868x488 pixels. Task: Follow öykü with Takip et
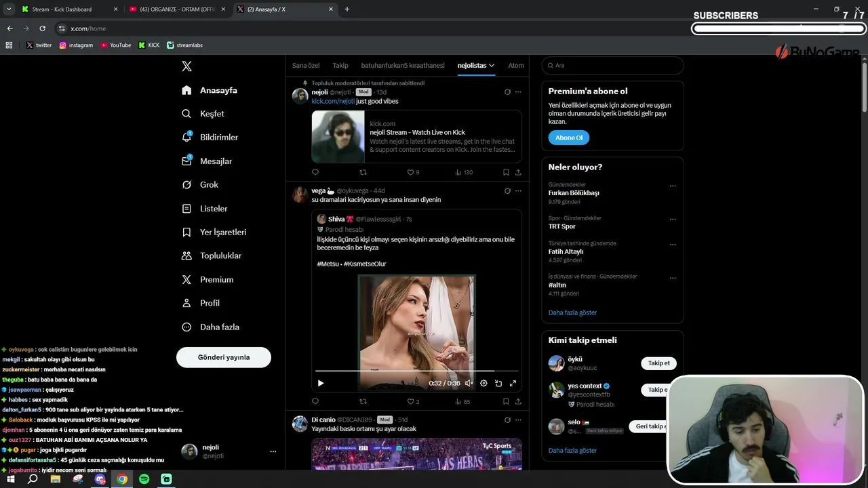(x=658, y=363)
